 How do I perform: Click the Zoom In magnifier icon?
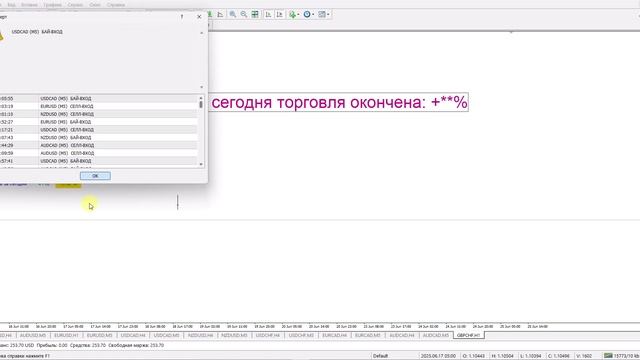click(x=233, y=14)
